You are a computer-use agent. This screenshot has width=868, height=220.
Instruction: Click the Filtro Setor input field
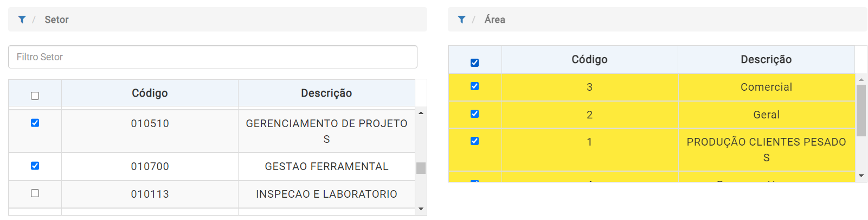[213, 57]
